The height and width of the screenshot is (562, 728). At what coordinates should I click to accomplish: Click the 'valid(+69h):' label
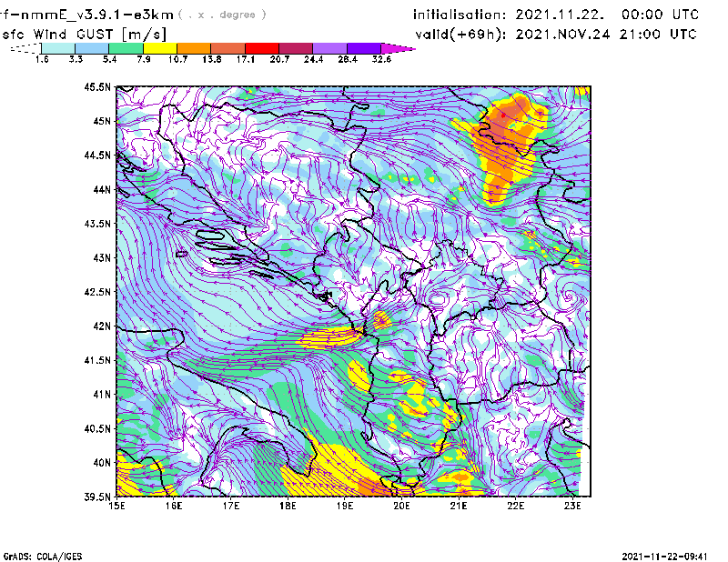(461, 35)
